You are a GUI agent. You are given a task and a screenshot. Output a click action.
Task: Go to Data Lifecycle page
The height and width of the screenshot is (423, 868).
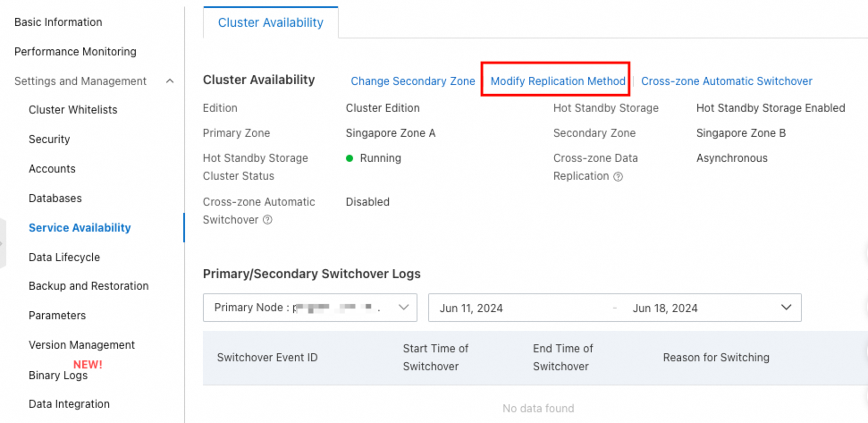[64, 258]
